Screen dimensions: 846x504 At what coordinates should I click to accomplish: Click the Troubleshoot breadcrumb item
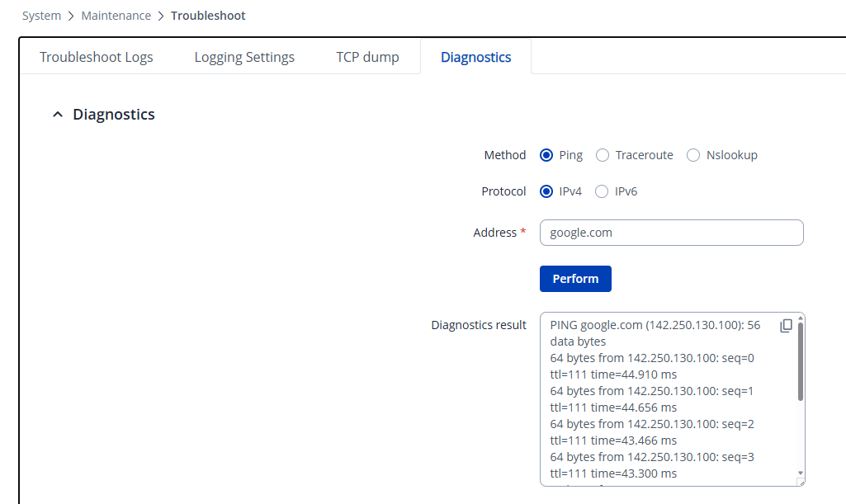[x=208, y=16]
